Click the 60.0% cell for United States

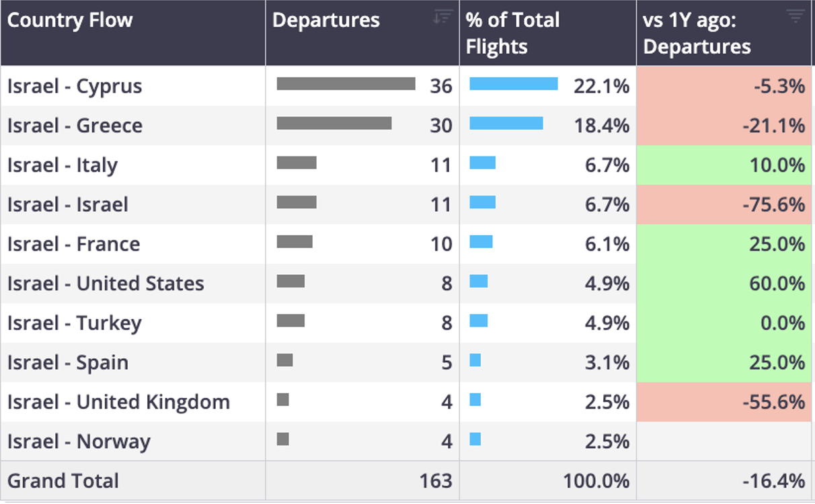tap(724, 284)
